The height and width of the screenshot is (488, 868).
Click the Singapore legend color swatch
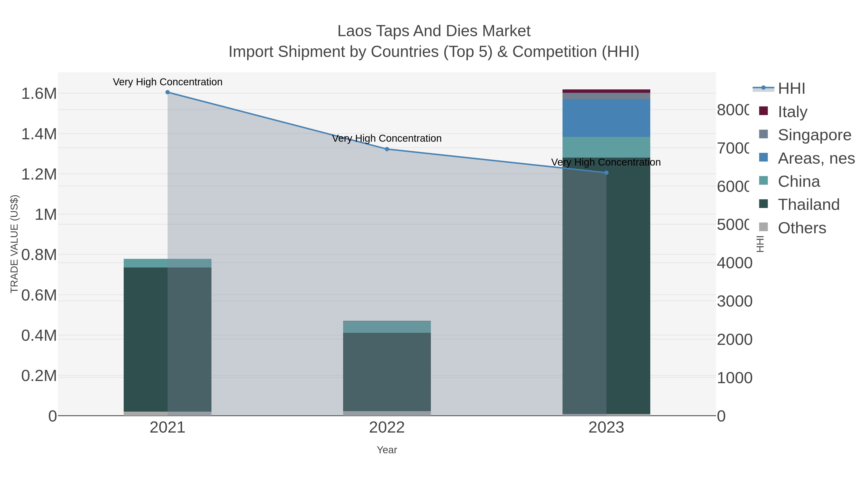point(764,134)
